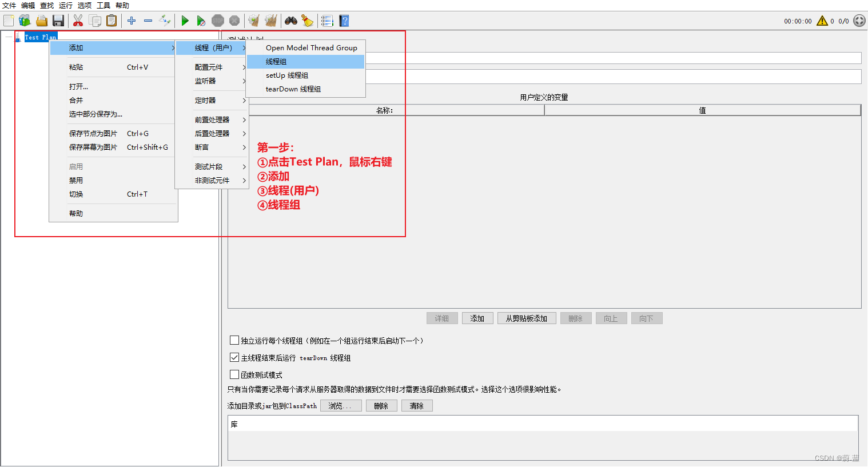
Task: Expand the 线程（用户）submenu arrow
Action: coord(244,48)
